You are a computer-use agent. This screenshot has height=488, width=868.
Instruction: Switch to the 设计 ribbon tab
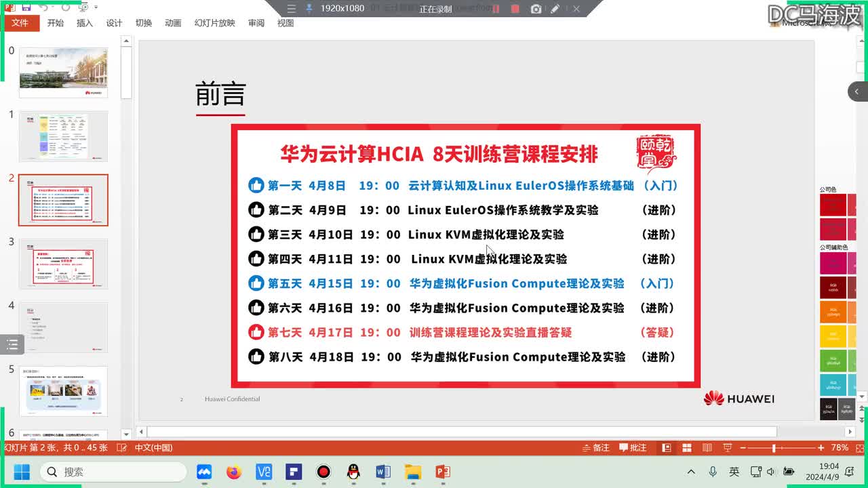point(114,23)
